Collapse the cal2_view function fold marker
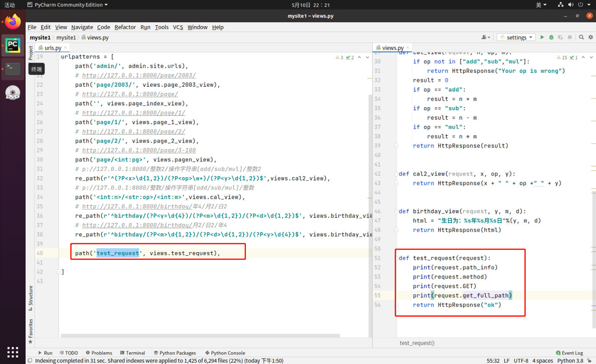Screen dimensions: 596x364 396,174
